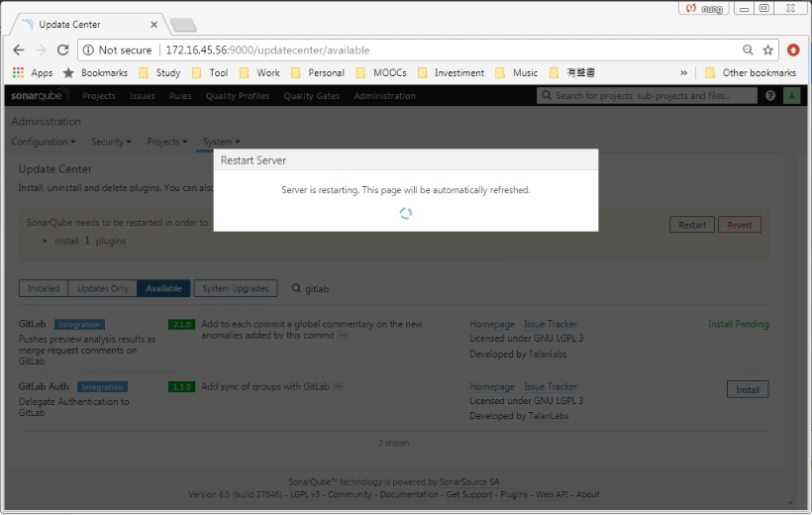812x515 pixels.
Task: Open Issues in top navigation
Action: (x=143, y=96)
